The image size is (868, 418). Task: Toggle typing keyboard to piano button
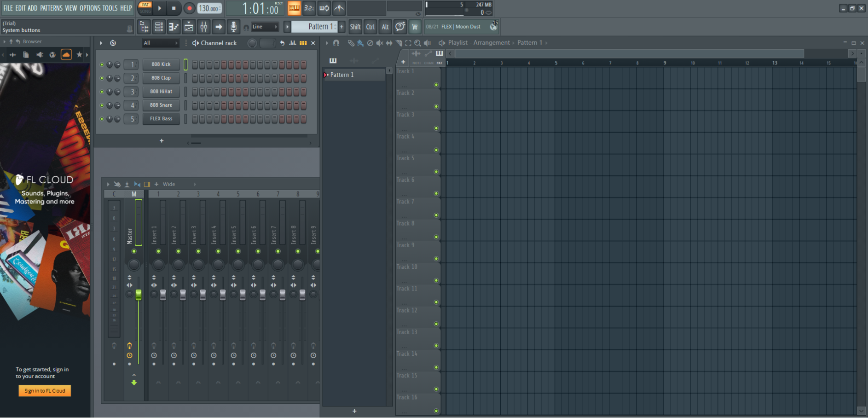(x=294, y=8)
